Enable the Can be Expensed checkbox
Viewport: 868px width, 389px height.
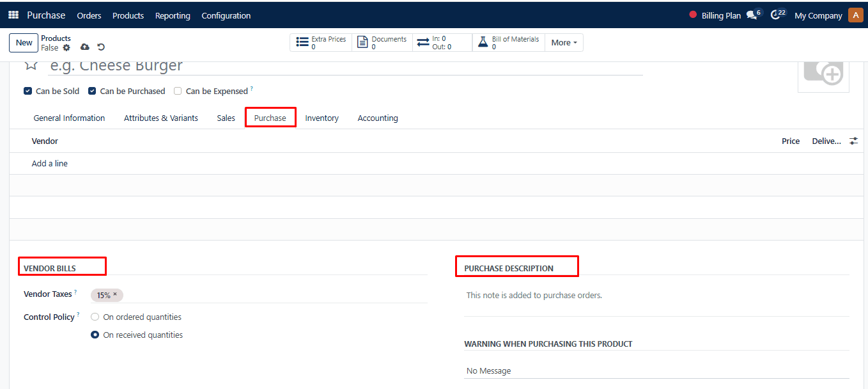pyautogui.click(x=178, y=91)
